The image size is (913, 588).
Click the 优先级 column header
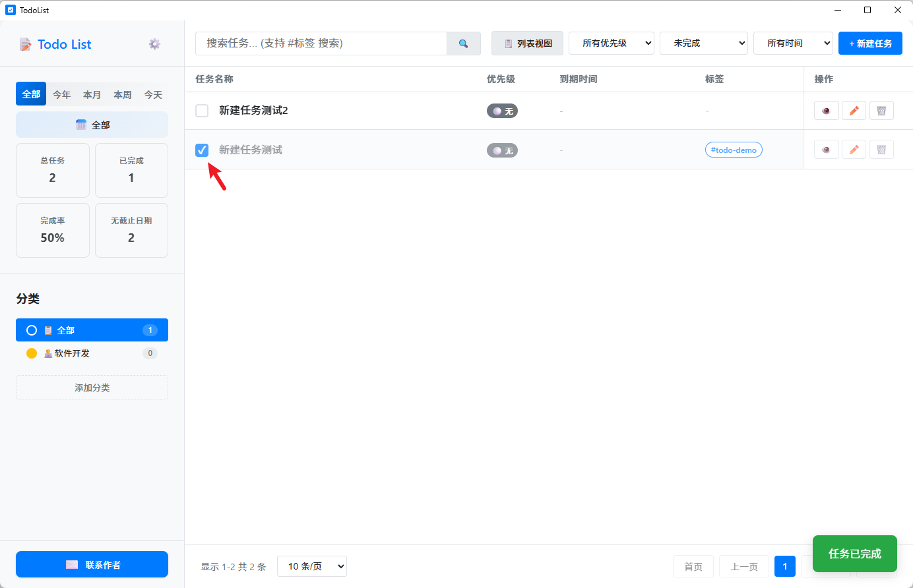pyautogui.click(x=501, y=79)
